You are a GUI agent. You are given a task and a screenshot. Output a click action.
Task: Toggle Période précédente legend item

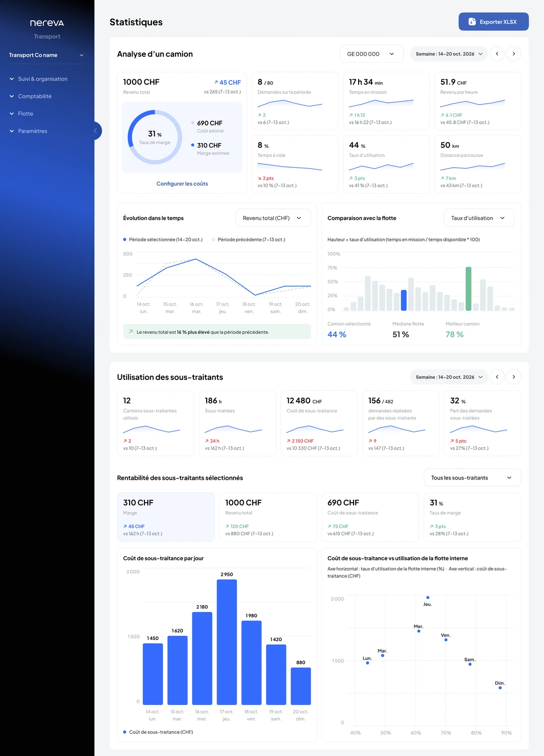pos(248,239)
